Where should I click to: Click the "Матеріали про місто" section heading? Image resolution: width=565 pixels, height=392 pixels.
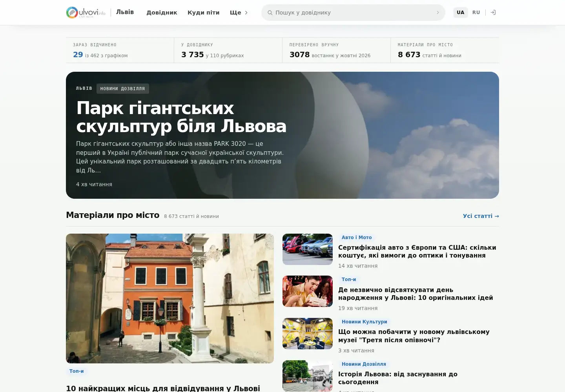pos(113,215)
